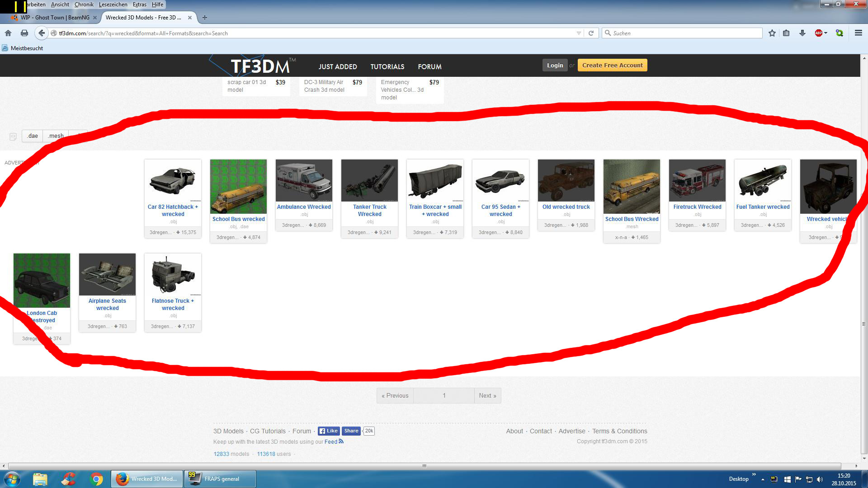Open the JUST ADDED page
The height and width of the screenshot is (488, 868).
click(338, 66)
